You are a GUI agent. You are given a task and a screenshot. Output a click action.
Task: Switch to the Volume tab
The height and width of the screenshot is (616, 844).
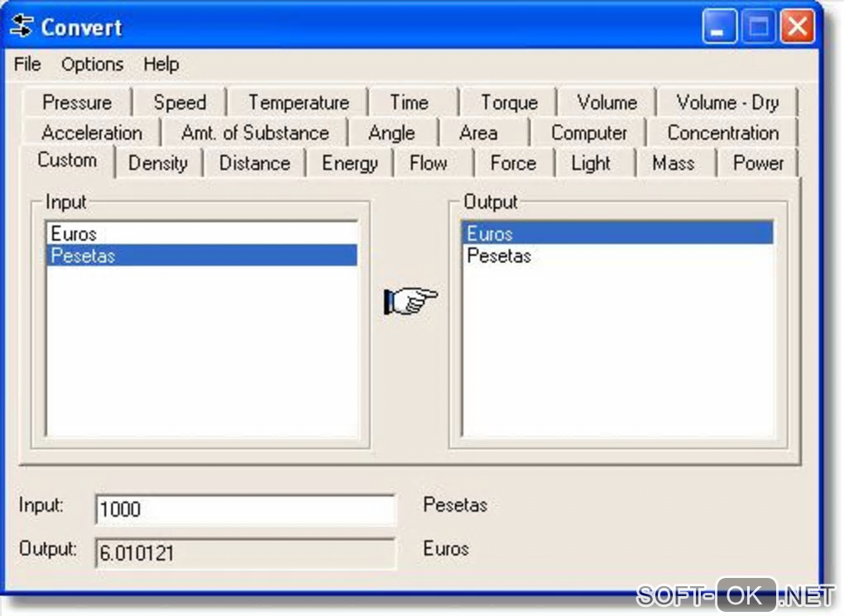coord(607,103)
